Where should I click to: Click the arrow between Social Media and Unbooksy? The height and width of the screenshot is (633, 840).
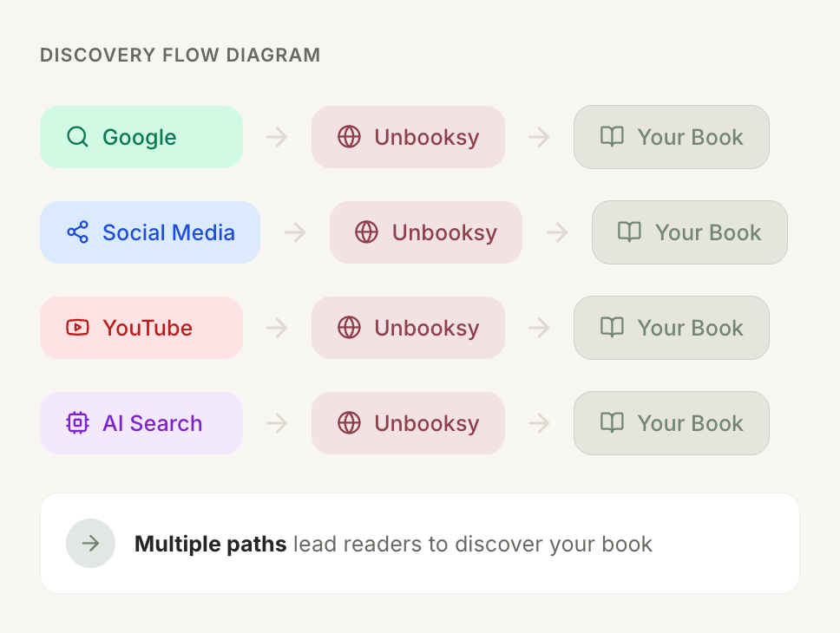click(295, 232)
